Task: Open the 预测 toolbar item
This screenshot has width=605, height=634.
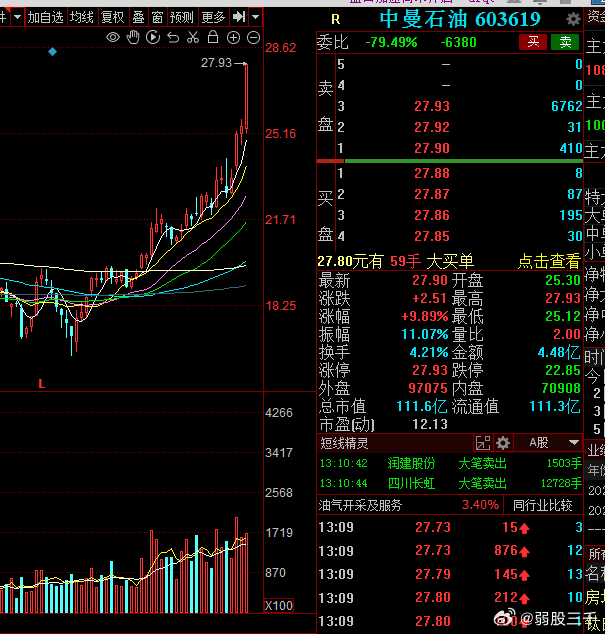Action: 182,17
